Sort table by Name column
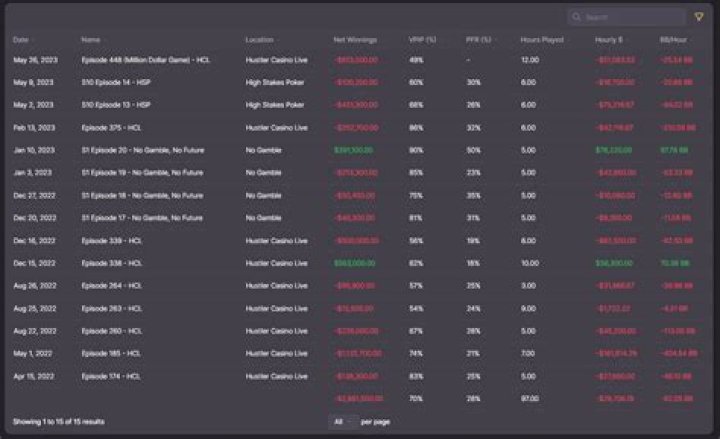Image resolution: width=720 pixels, height=439 pixels. [91, 40]
